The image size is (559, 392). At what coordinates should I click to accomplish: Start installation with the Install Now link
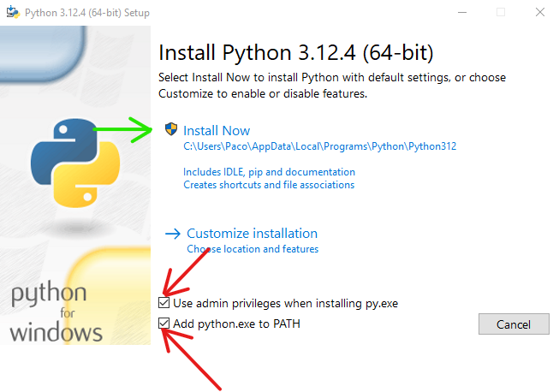click(x=217, y=130)
